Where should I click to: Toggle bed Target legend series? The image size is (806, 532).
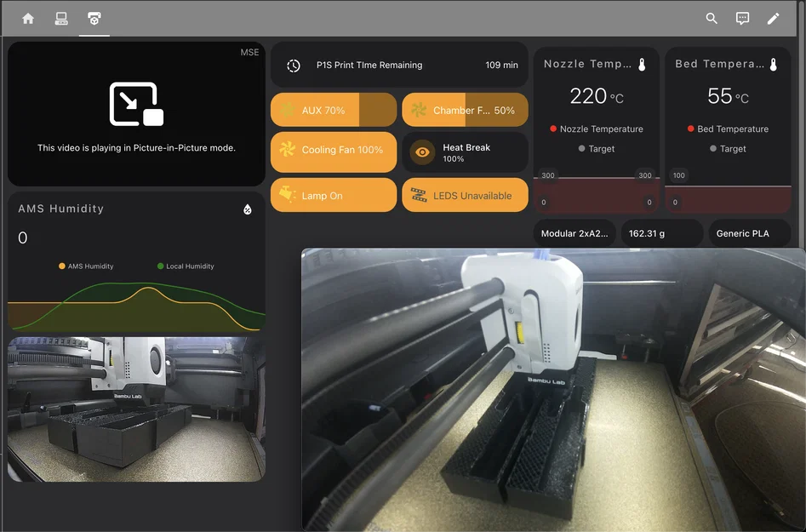pyautogui.click(x=728, y=149)
